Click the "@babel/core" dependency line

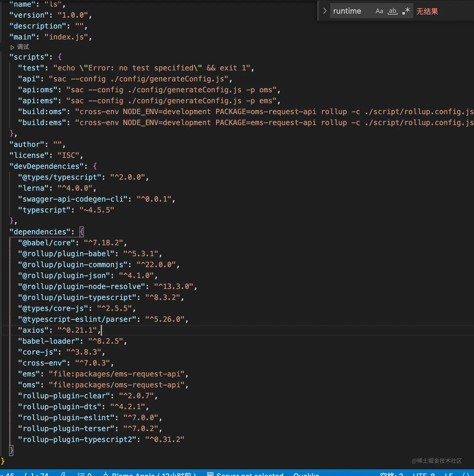(x=72, y=243)
